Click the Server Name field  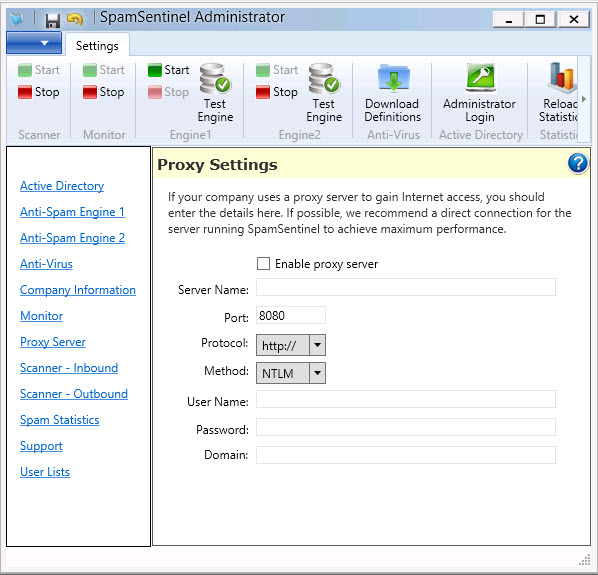[406, 287]
